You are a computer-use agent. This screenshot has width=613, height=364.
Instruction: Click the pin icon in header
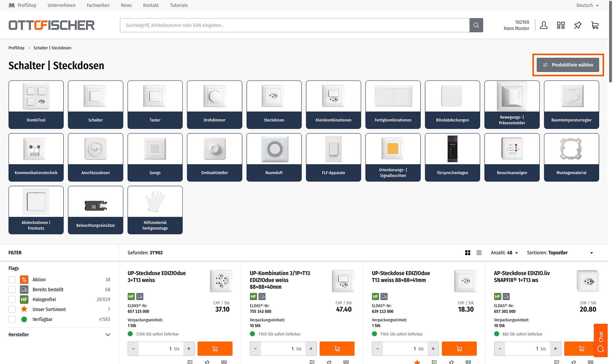(578, 25)
